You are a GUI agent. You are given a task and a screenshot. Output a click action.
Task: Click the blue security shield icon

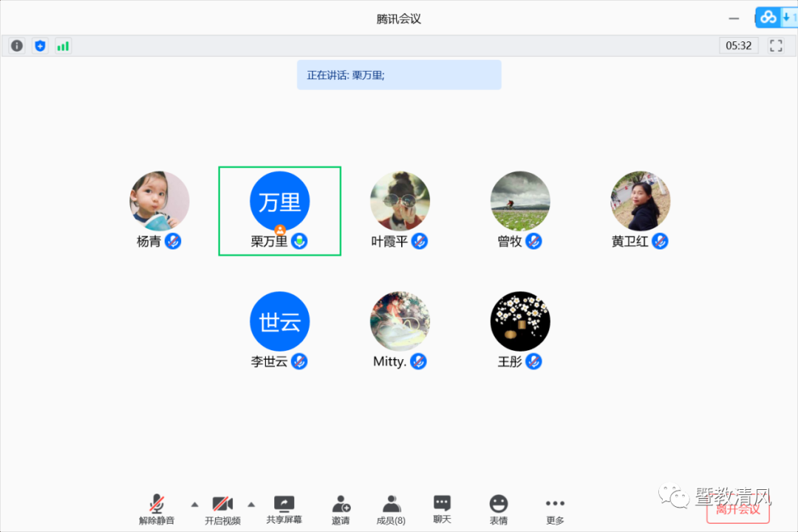pos(40,46)
